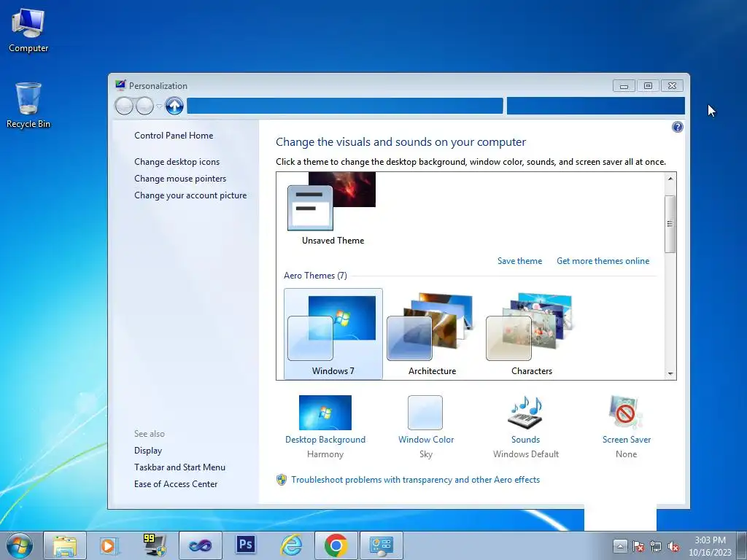The width and height of the screenshot is (747, 560).
Task: Click theme list scroll up arrow
Action: [670, 179]
